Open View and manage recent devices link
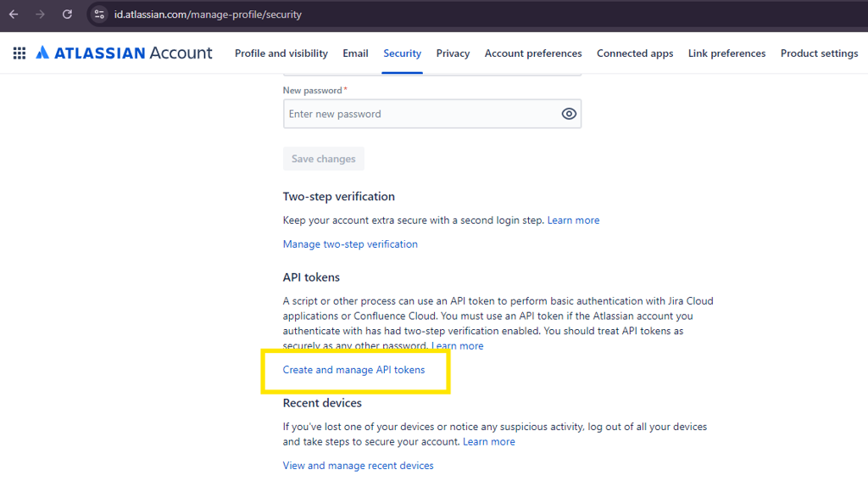The height and width of the screenshot is (481, 868). [x=358, y=466]
